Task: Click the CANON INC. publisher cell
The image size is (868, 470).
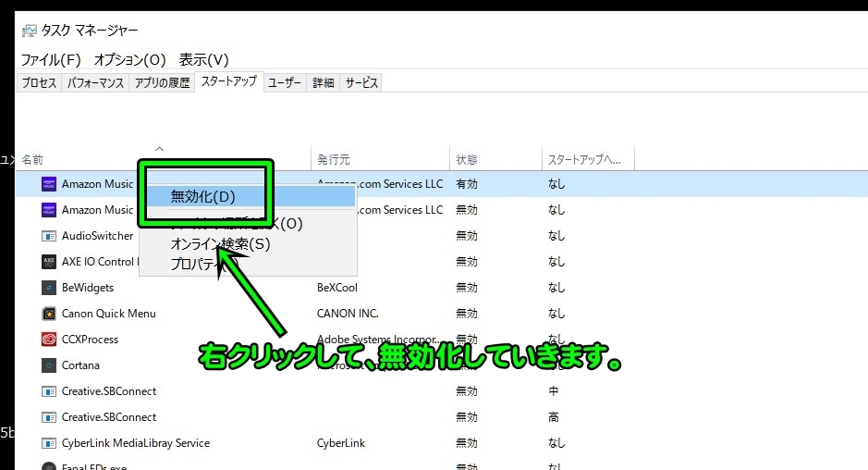Action: click(x=348, y=314)
